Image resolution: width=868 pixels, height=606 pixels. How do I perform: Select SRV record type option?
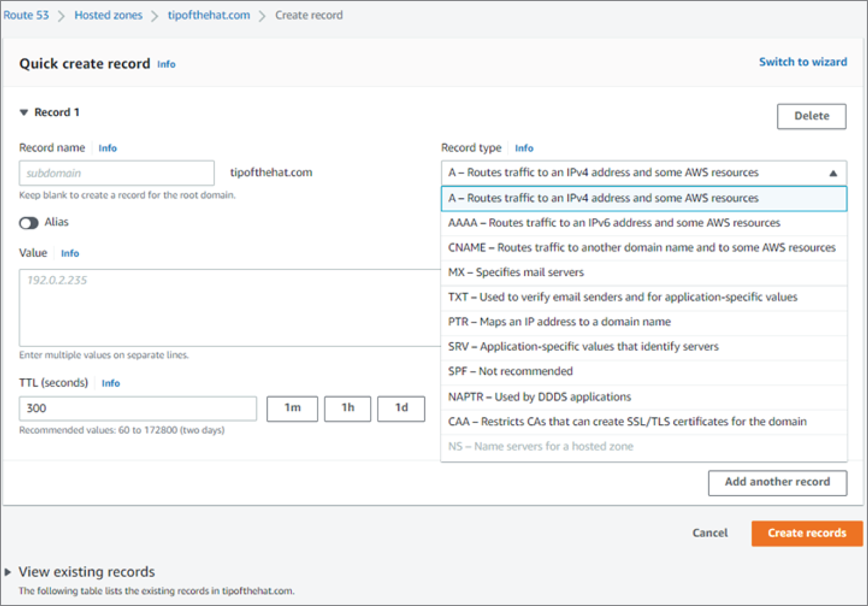tap(643, 347)
